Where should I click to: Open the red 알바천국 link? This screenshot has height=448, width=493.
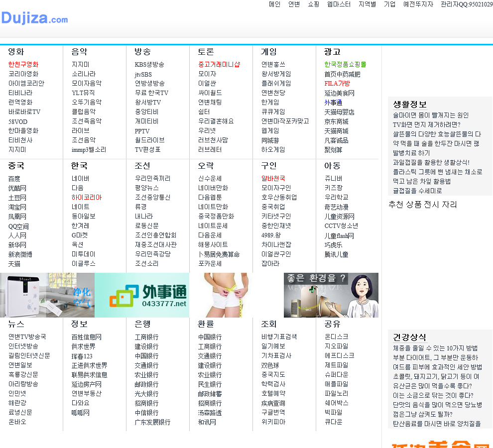coord(273,178)
